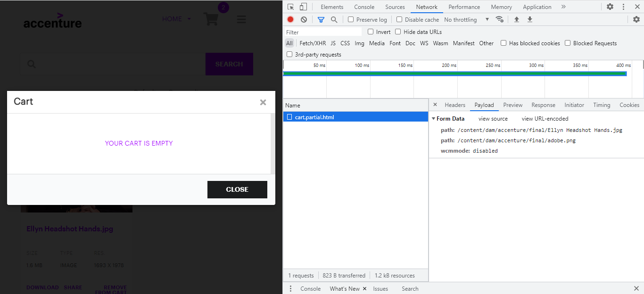The height and width of the screenshot is (294, 644).
Task: Open the drawer three-dot menu
Action: [290, 288]
